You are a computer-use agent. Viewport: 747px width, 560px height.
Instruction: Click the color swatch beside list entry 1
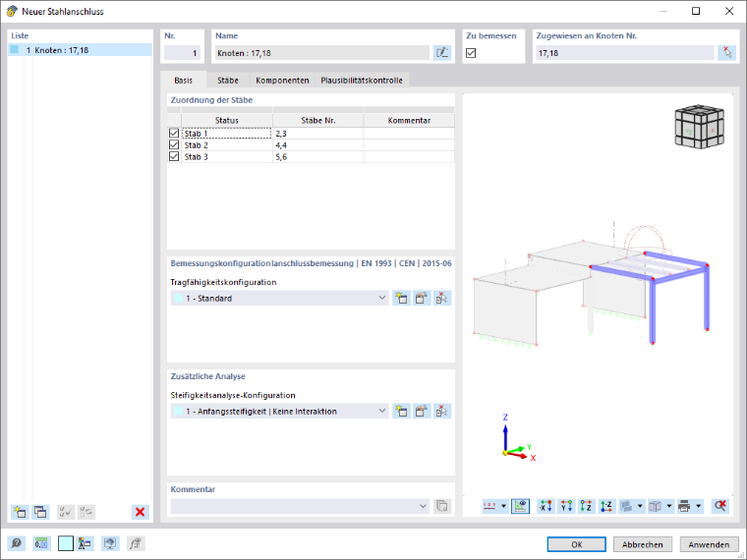coord(15,49)
